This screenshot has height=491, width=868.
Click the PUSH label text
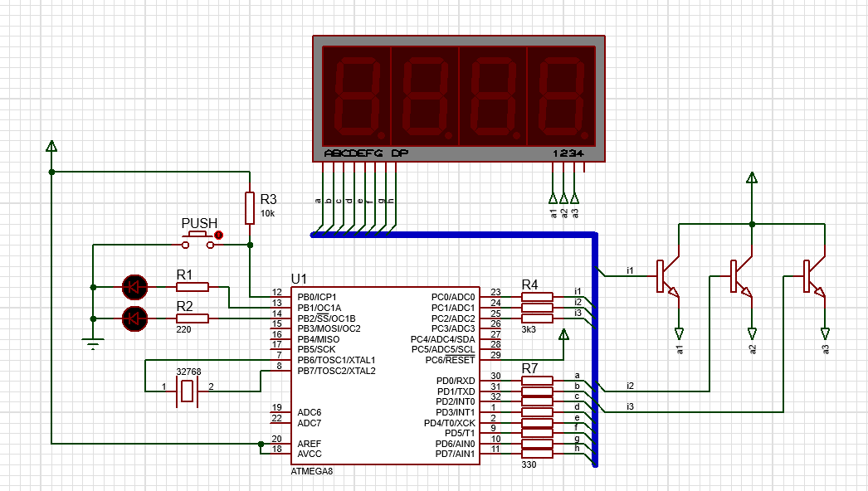(x=199, y=223)
